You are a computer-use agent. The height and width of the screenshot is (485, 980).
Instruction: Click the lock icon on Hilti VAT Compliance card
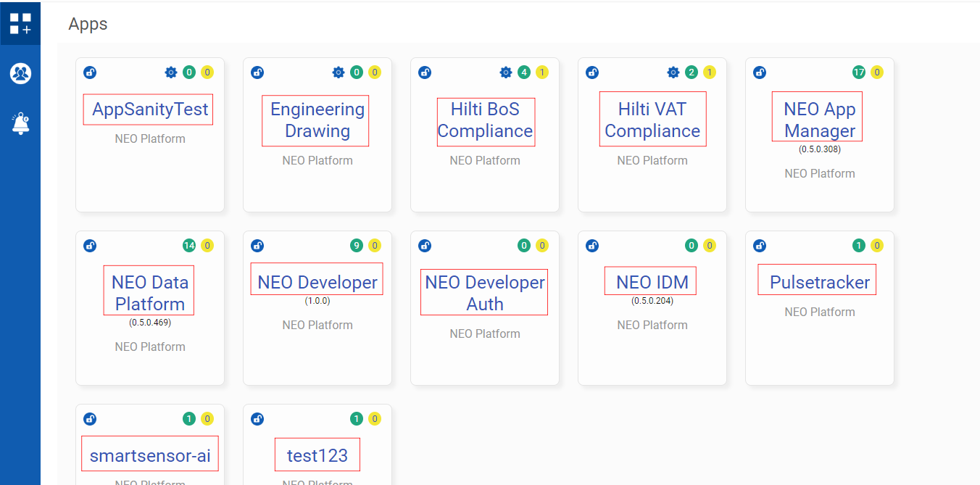click(592, 72)
